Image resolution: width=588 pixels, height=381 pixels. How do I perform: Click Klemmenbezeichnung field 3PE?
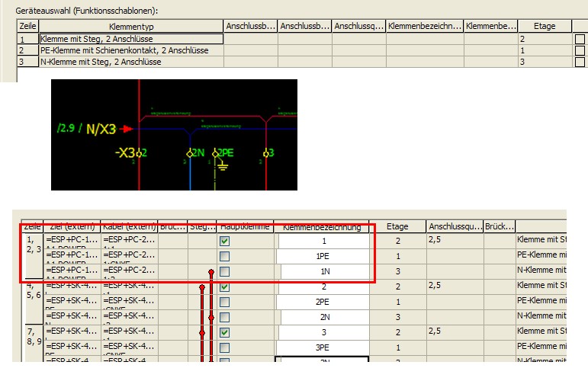click(323, 347)
